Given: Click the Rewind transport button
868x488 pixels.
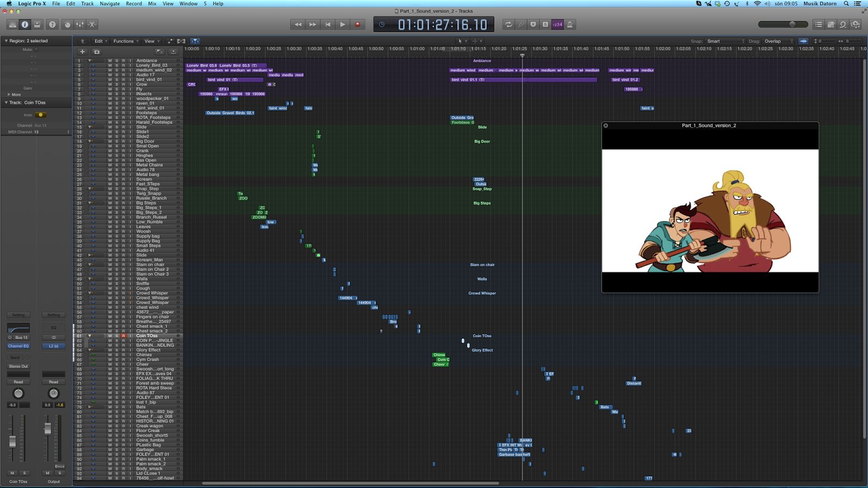Looking at the screenshot, I should tap(298, 24).
